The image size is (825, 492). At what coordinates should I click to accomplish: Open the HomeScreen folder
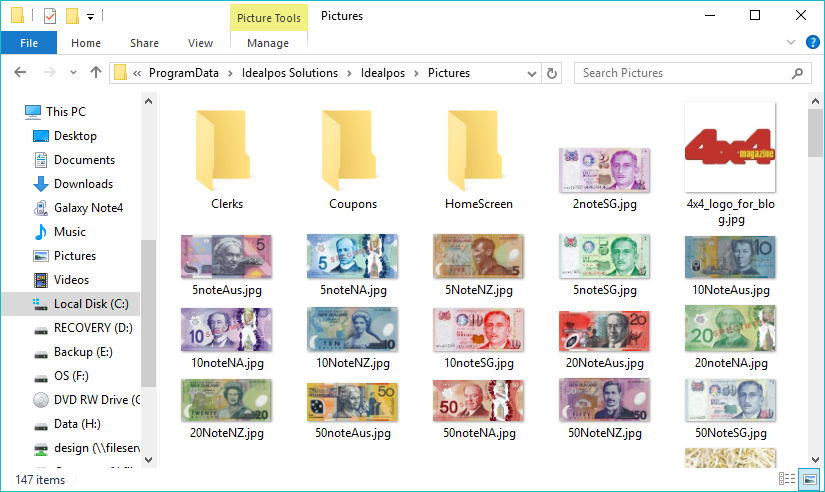[478, 160]
